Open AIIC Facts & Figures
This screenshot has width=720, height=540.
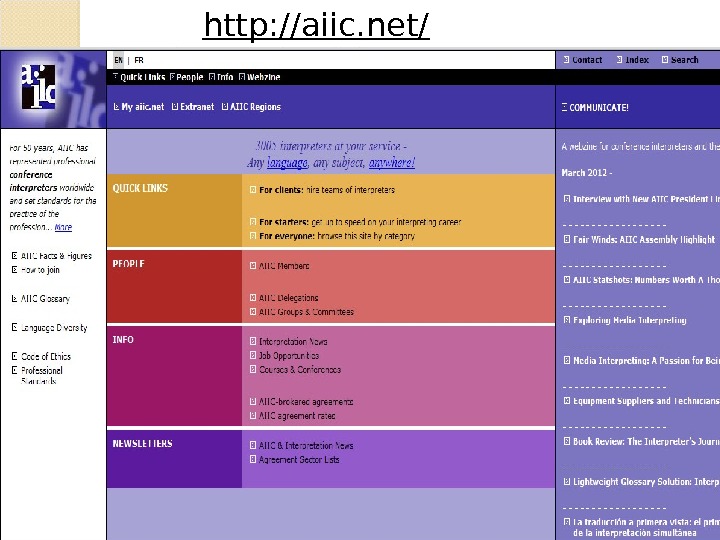[x=56, y=256]
